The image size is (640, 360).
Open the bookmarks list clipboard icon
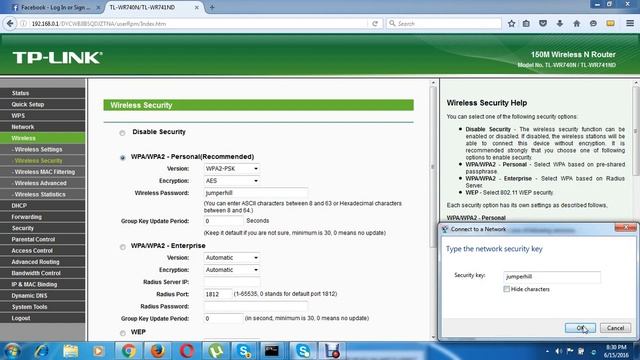point(526,24)
